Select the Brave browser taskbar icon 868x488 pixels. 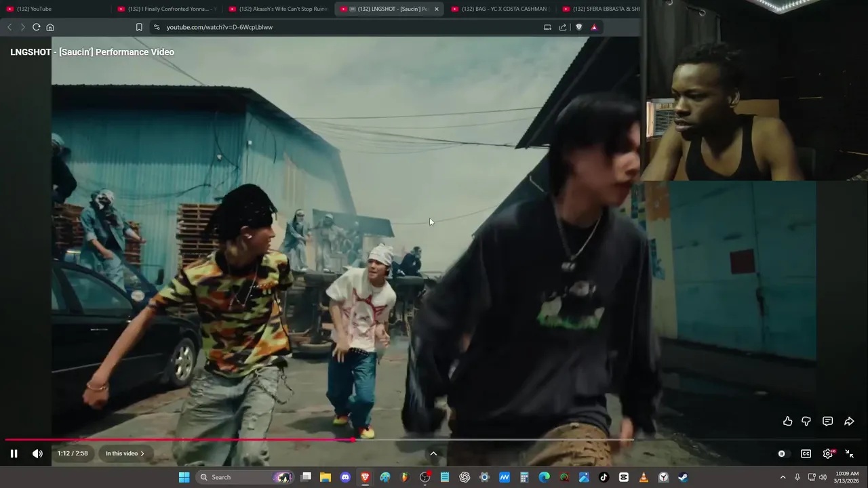[x=365, y=477]
